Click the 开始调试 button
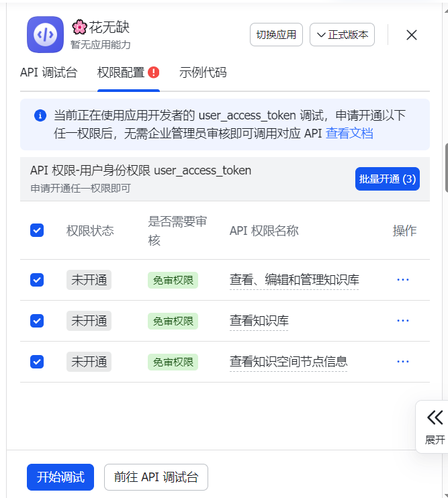 (x=60, y=477)
